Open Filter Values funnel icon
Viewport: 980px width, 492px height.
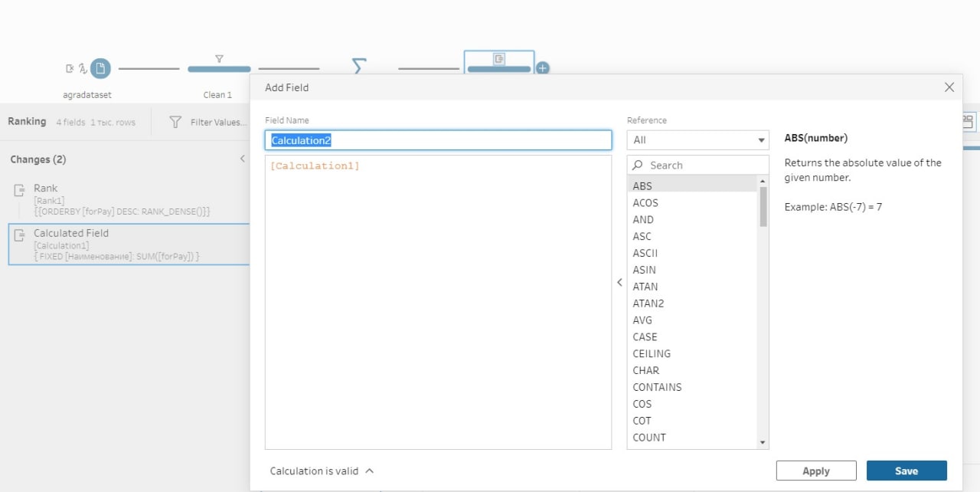[x=175, y=122]
